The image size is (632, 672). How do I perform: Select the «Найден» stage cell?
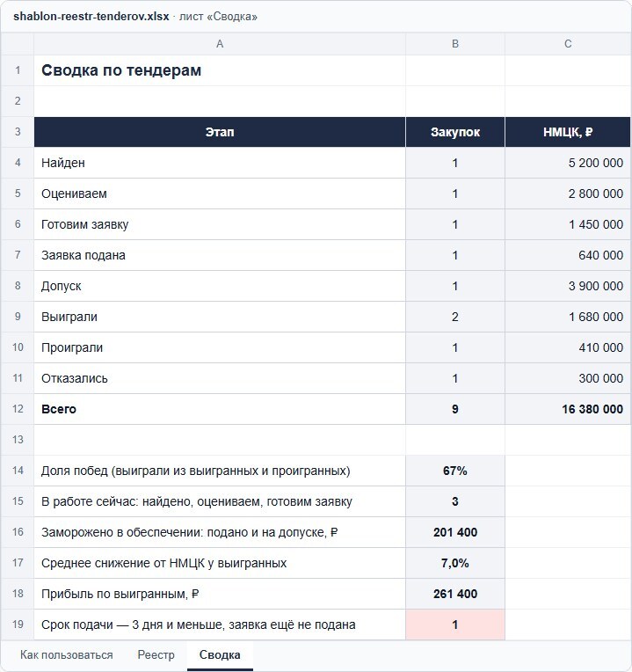[x=220, y=163]
